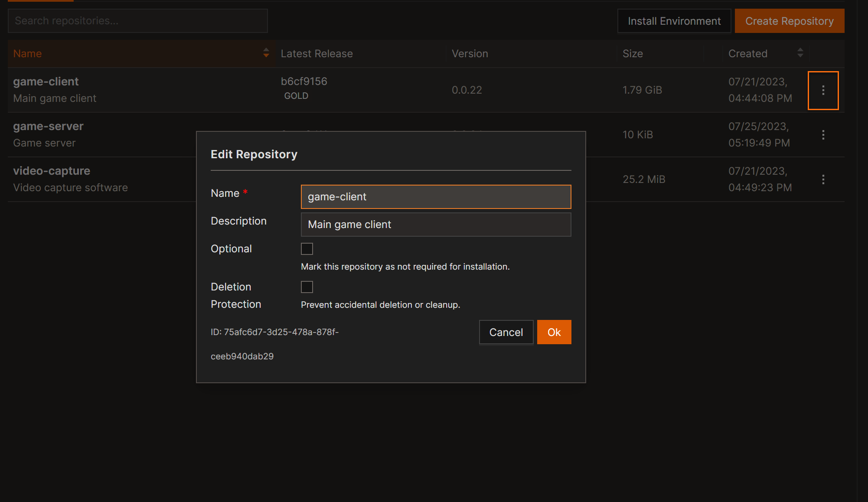Click the Install Environment button
The height and width of the screenshot is (502, 868).
[x=674, y=21]
